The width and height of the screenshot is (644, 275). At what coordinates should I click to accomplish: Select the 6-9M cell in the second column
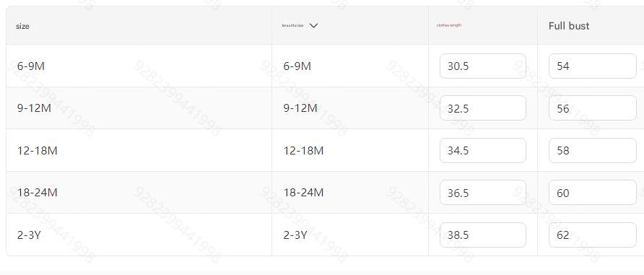297,66
